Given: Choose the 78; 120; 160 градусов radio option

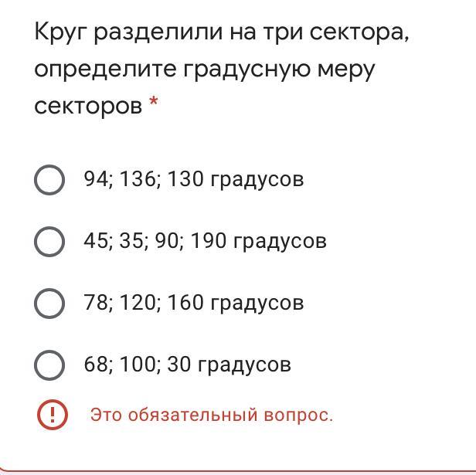Looking at the screenshot, I should (x=49, y=303).
